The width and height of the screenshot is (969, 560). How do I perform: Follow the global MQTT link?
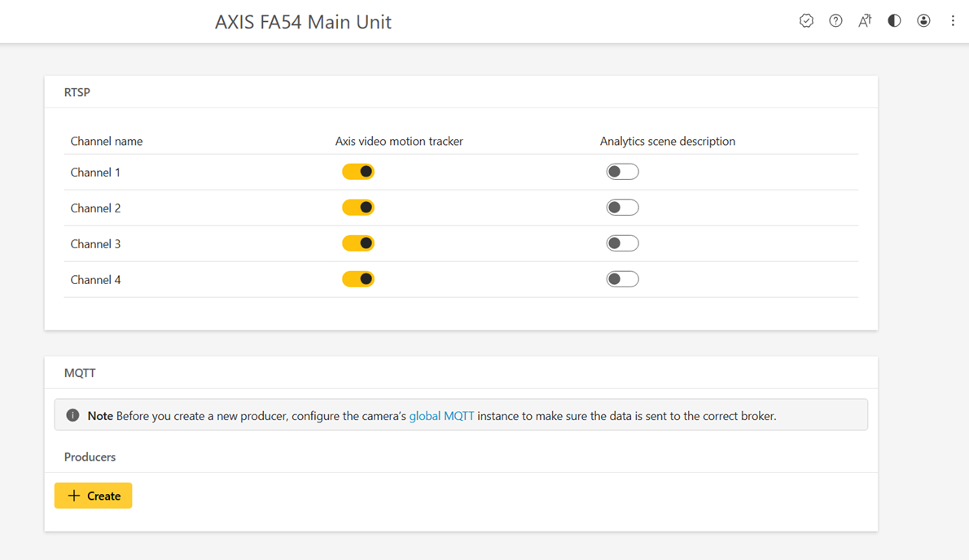click(x=441, y=416)
